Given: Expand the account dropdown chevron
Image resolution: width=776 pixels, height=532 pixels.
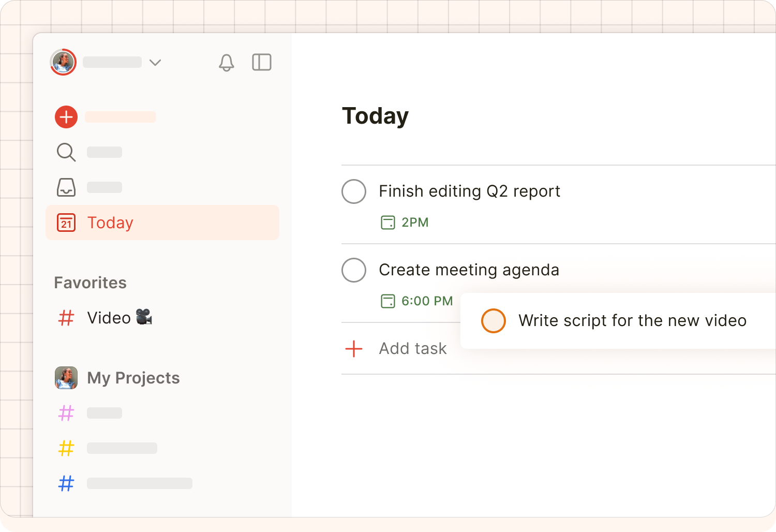Looking at the screenshot, I should 155,63.
